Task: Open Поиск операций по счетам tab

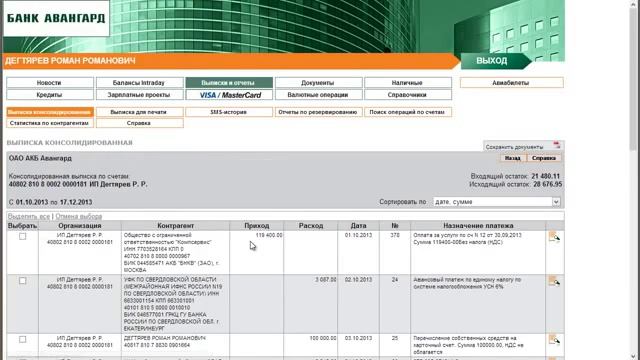Action: point(408,112)
